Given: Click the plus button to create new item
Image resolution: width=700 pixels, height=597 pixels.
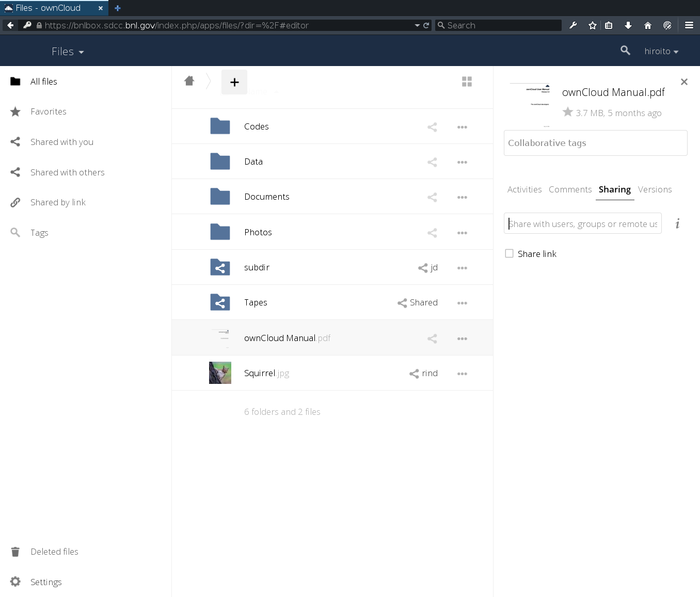Looking at the screenshot, I should click(234, 82).
